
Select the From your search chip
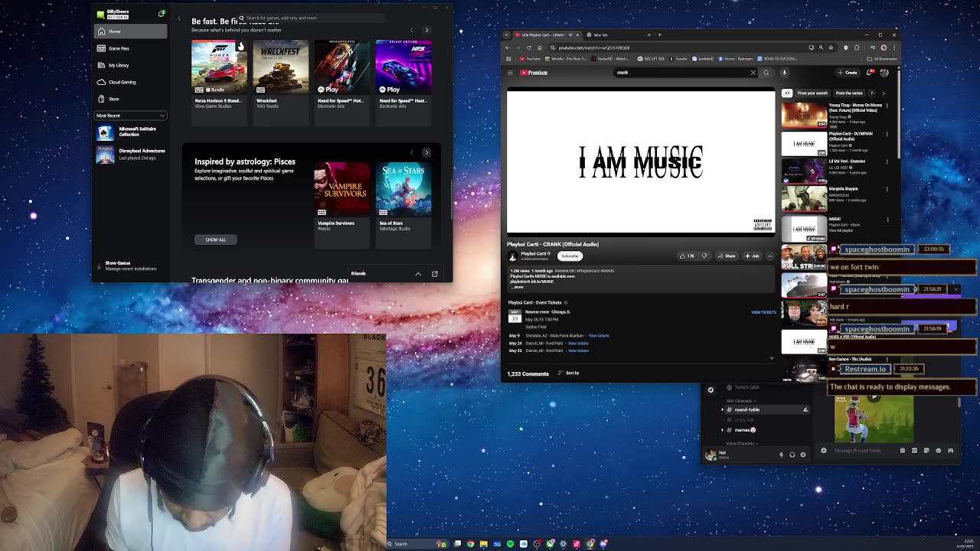click(x=812, y=93)
